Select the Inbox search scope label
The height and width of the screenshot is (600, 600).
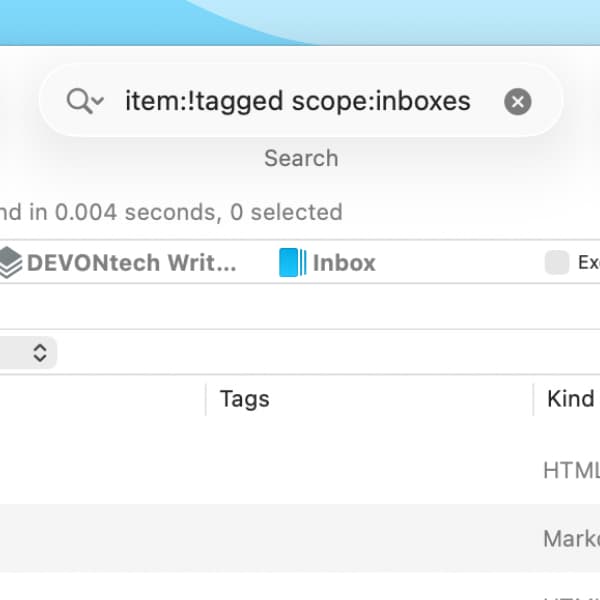pyautogui.click(x=344, y=263)
